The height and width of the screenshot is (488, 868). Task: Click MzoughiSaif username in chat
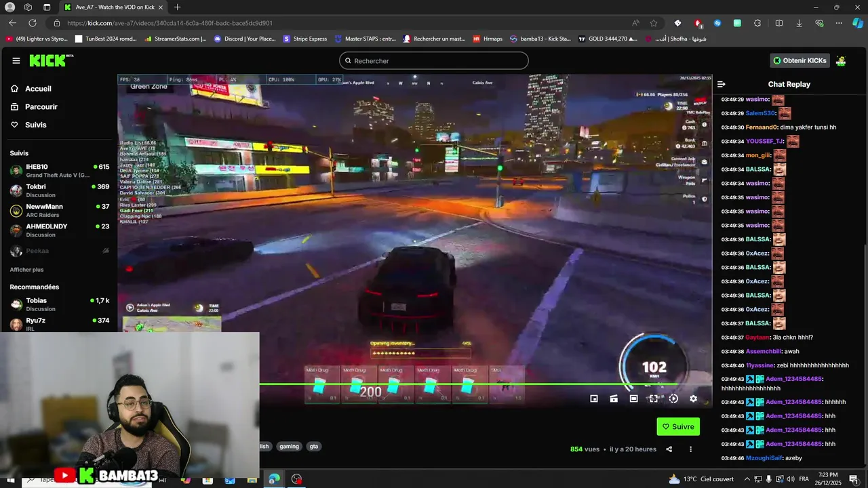tap(764, 458)
